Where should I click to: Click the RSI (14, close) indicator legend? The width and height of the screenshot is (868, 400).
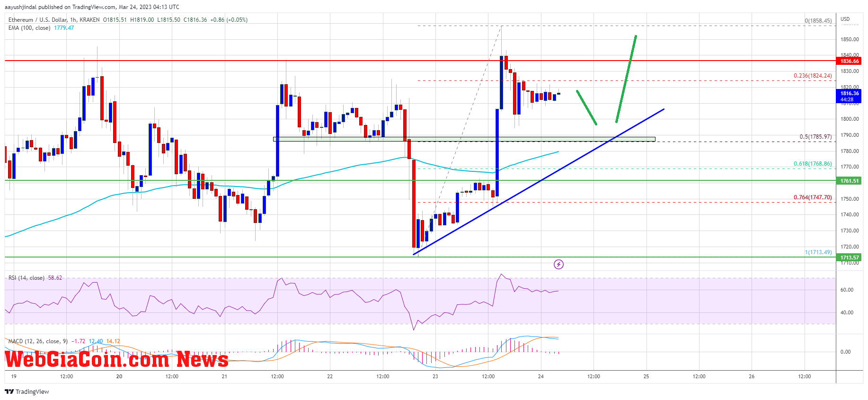(27, 278)
